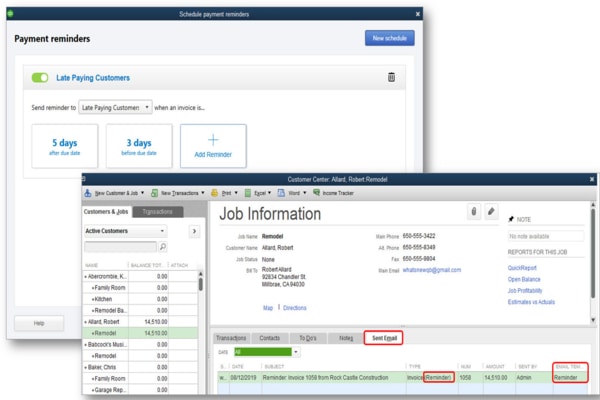Image resolution: width=600 pixels, height=400 pixels.
Task: Expand the New Transactions dropdown arrow
Action: (x=203, y=193)
